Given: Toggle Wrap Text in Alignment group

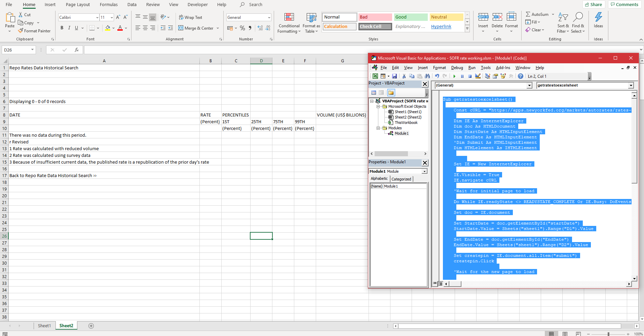Looking at the screenshot, I should [190, 18].
